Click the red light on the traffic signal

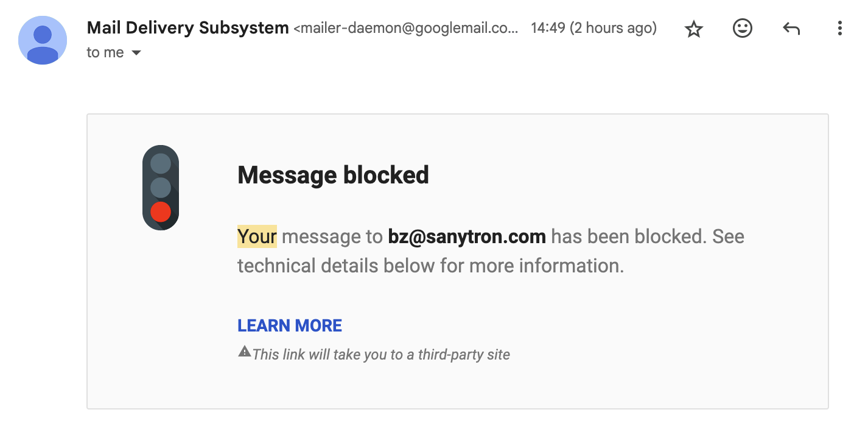click(161, 211)
